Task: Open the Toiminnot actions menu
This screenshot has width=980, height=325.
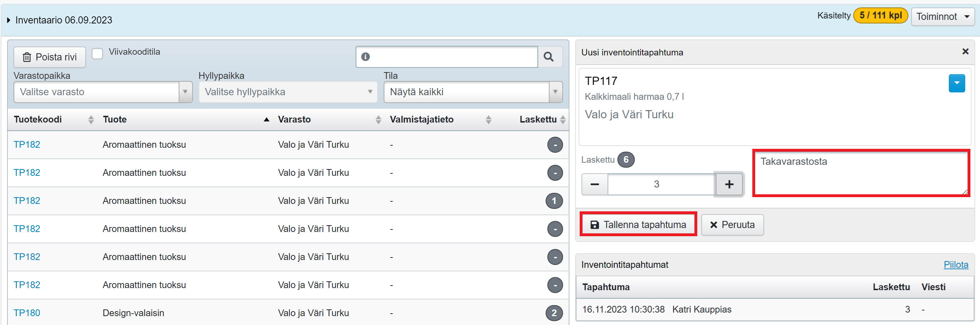Action: (x=942, y=17)
